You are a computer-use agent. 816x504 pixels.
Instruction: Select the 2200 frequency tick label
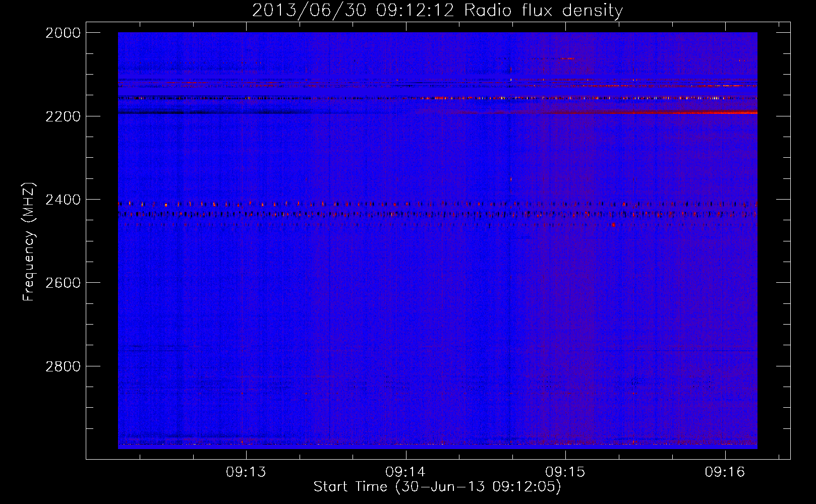tap(63, 116)
